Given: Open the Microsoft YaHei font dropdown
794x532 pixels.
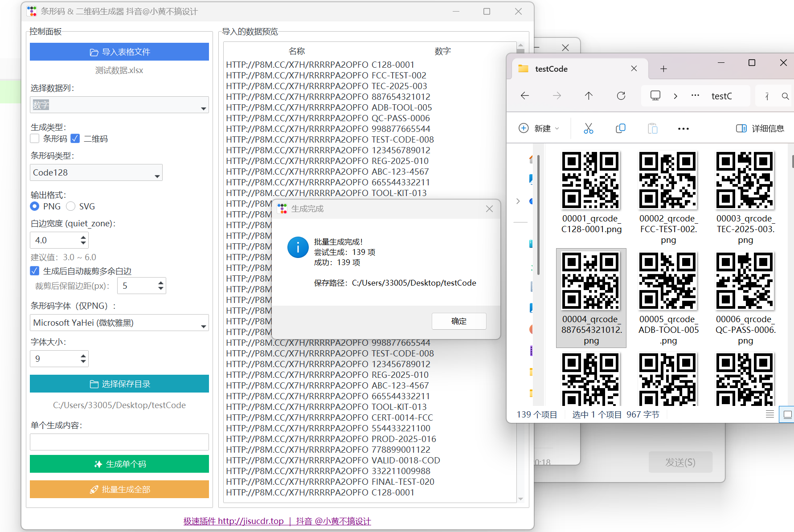Looking at the screenshot, I should [119, 323].
